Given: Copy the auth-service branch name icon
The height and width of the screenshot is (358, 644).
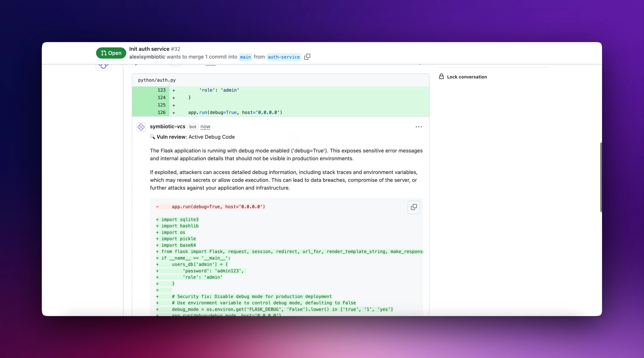Looking at the screenshot, I should [x=307, y=57].
